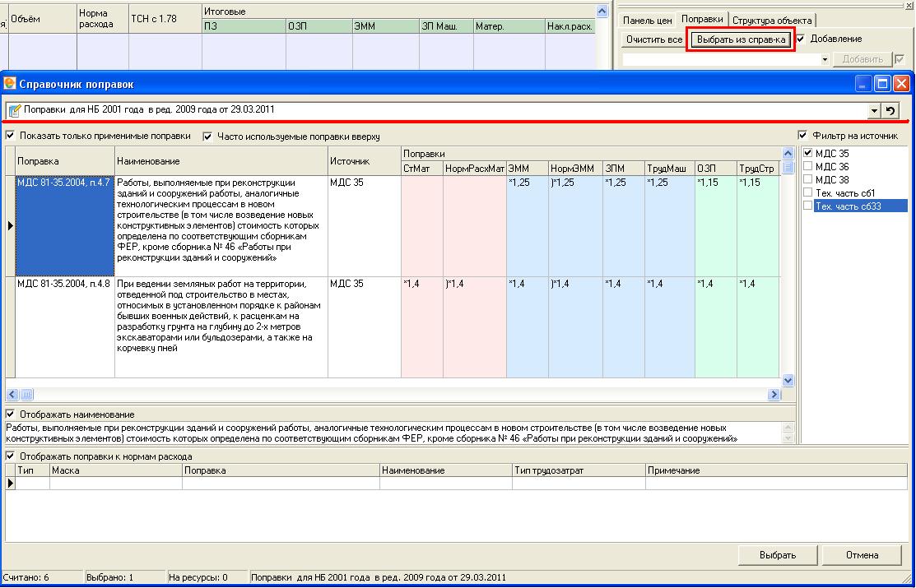Maximize the Справочник поправок dialog
916x588 pixels.
tap(883, 84)
